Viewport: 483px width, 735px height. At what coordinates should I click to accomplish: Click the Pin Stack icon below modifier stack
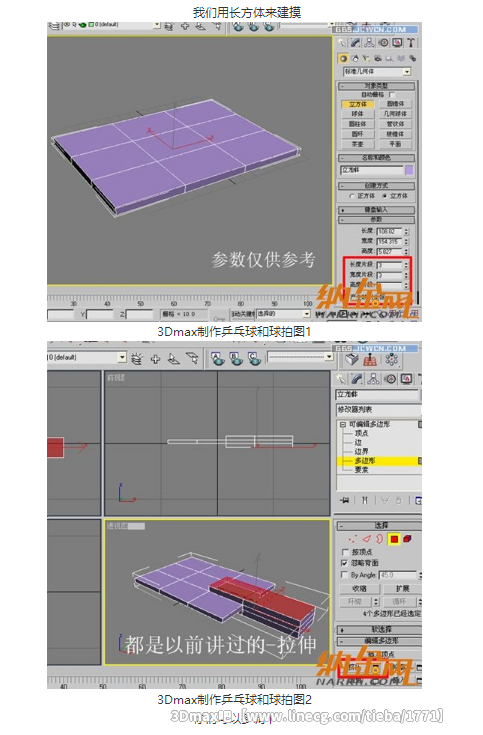pyautogui.click(x=344, y=500)
